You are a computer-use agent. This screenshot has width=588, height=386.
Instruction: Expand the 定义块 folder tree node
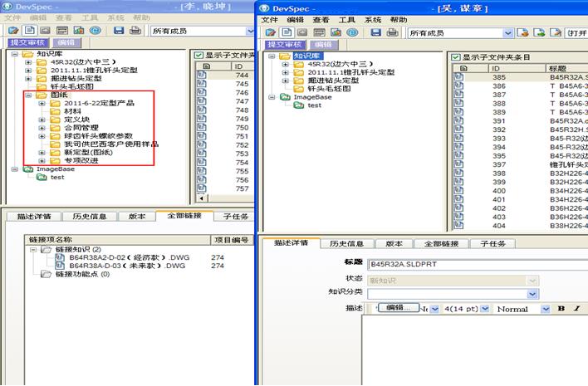[42, 120]
